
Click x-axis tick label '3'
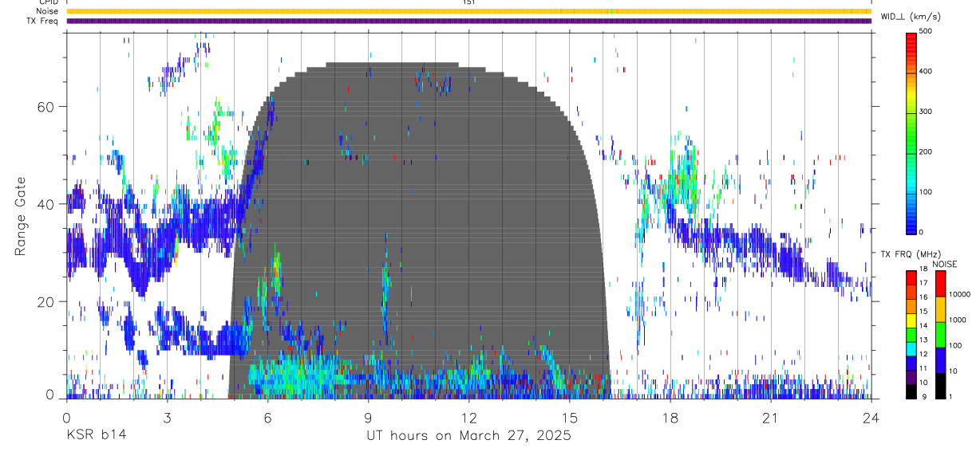167,418
